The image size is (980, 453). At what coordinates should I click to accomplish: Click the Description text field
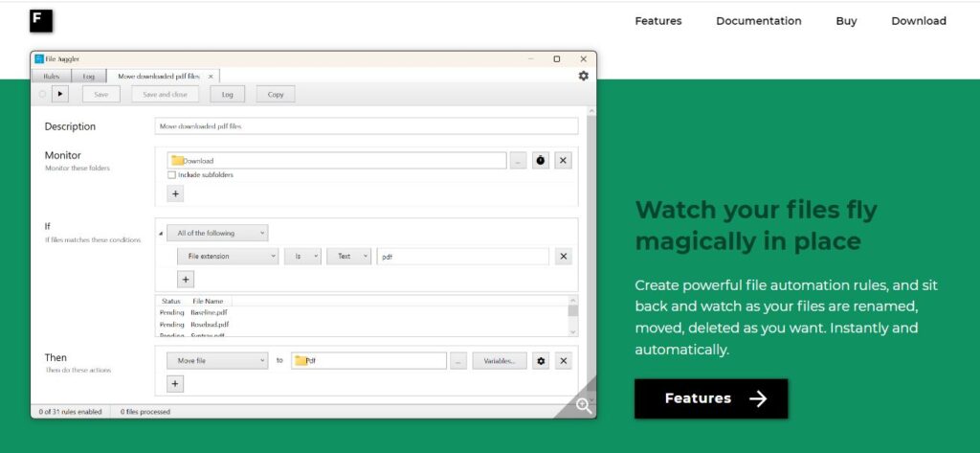pos(366,126)
